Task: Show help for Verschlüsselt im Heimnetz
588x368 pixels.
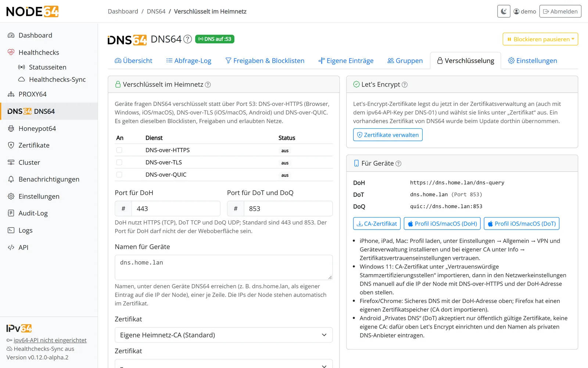Action: (x=208, y=85)
